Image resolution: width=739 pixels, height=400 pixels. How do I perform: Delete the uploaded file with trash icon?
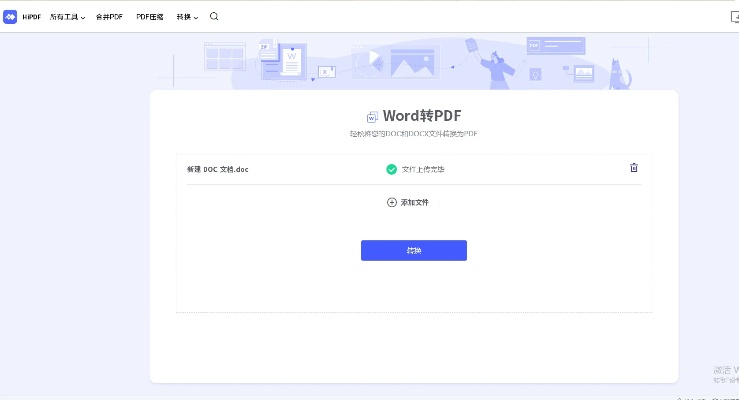click(x=633, y=168)
